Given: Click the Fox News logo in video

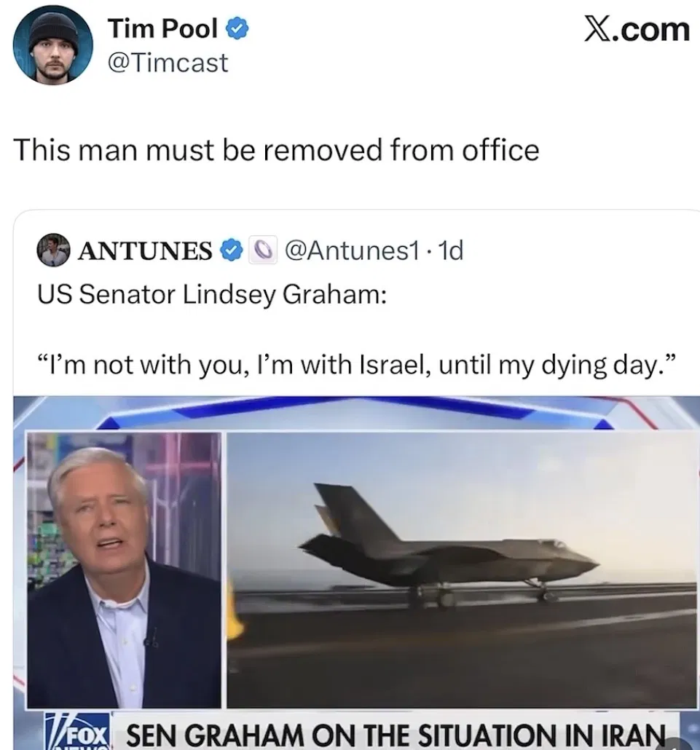Looking at the screenshot, I should tap(77, 731).
